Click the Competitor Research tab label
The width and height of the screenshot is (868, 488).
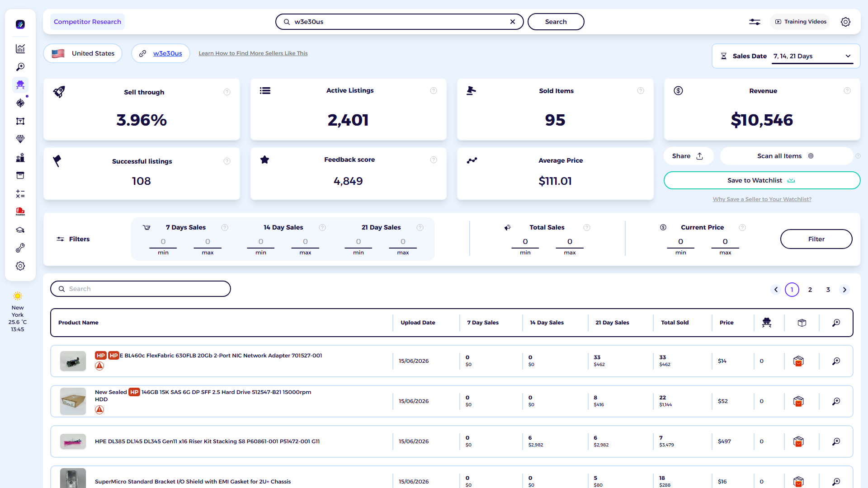[x=87, y=22]
